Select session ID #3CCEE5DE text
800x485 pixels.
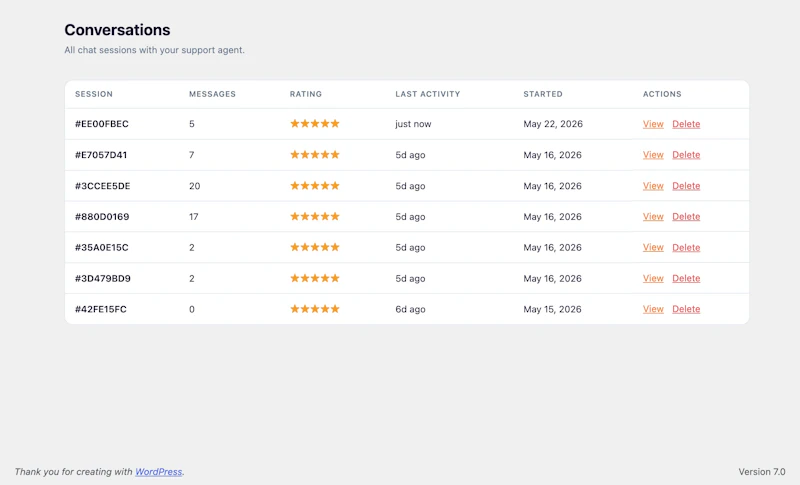[103, 186]
